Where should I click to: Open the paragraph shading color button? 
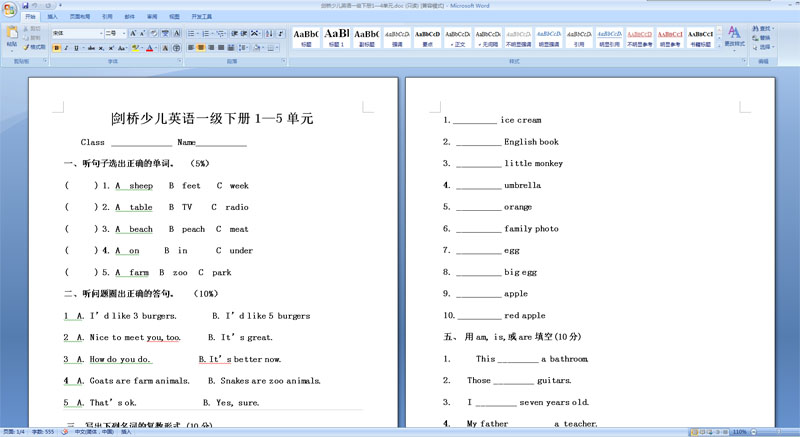point(257,48)
